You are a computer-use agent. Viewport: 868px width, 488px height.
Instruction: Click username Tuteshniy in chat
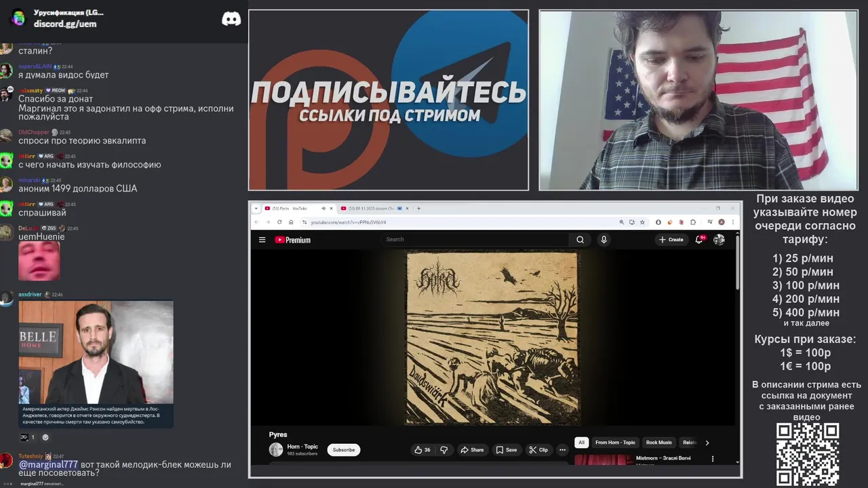31,456
